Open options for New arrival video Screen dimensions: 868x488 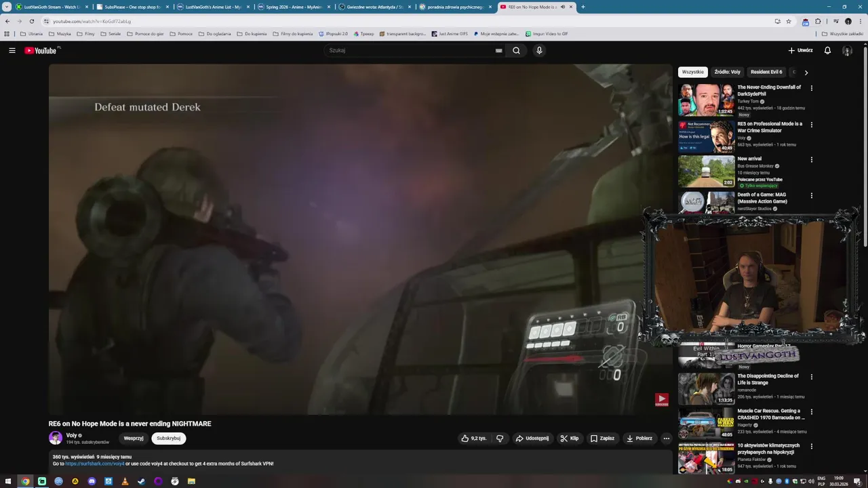pos(811,160)
